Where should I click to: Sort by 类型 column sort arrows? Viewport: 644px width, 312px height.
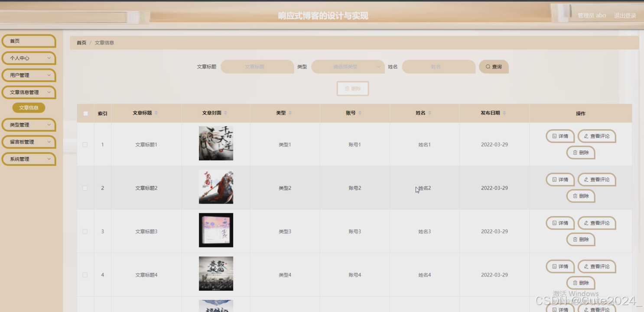(x=290, y=113)
